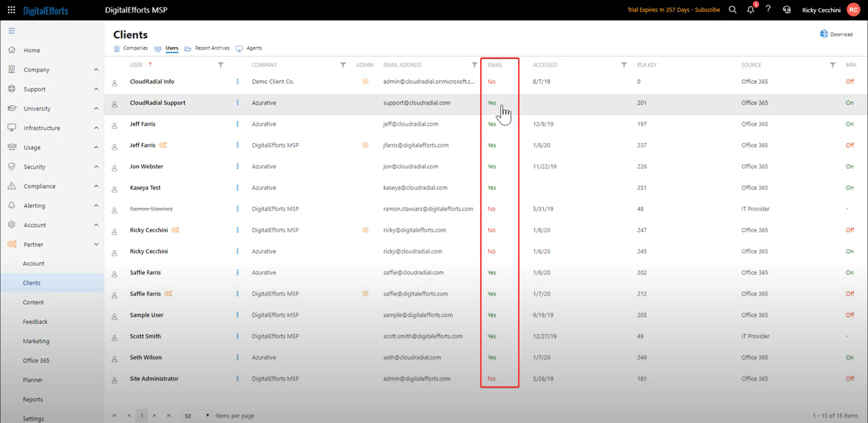Filter the EMAIL ADDRESS column
This screenshot has width=868, height=423.
(474, 65)
